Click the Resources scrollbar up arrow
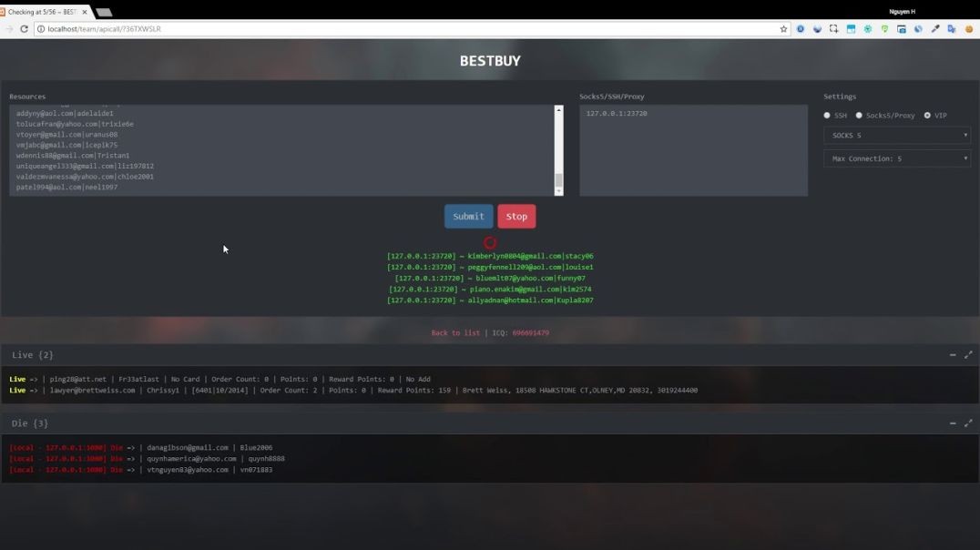The width and height of the screenshot is (980, 550). (558, 109)
